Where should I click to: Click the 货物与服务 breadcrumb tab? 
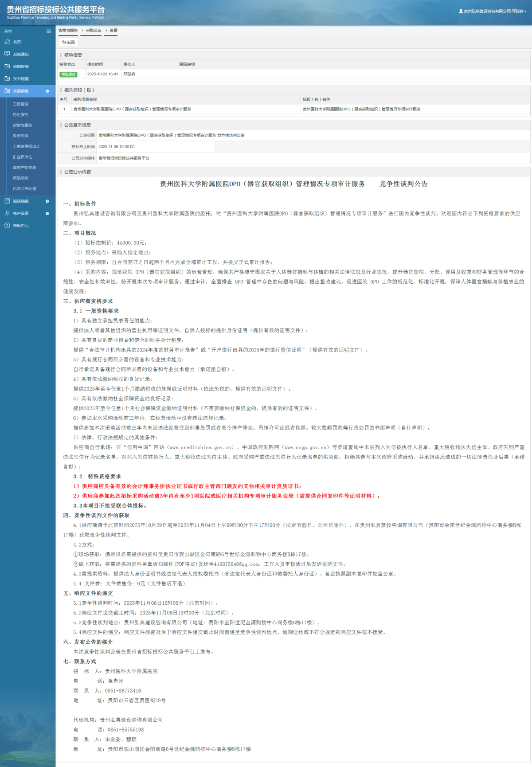(x=68, y=31)
